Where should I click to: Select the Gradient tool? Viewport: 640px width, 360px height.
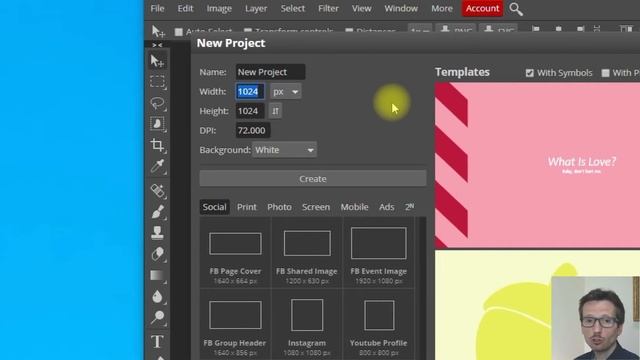(157, 276)
